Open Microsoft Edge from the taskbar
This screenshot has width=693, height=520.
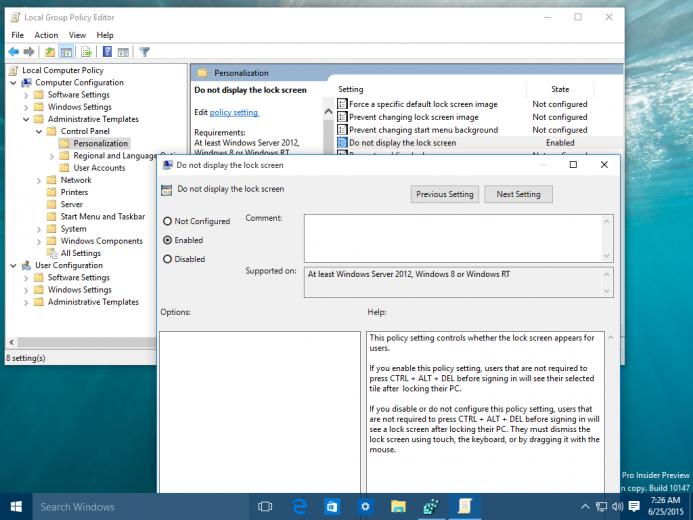(300, 506)
